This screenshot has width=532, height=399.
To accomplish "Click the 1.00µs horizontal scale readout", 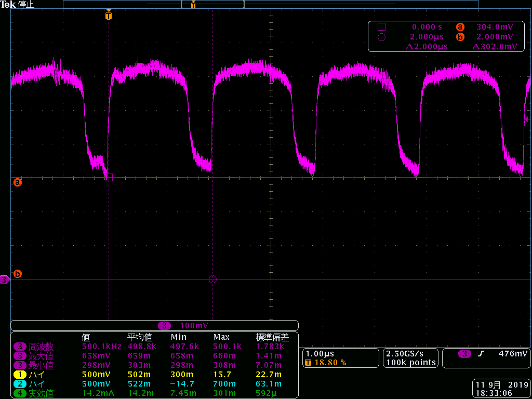I will (x=320, y=354).
